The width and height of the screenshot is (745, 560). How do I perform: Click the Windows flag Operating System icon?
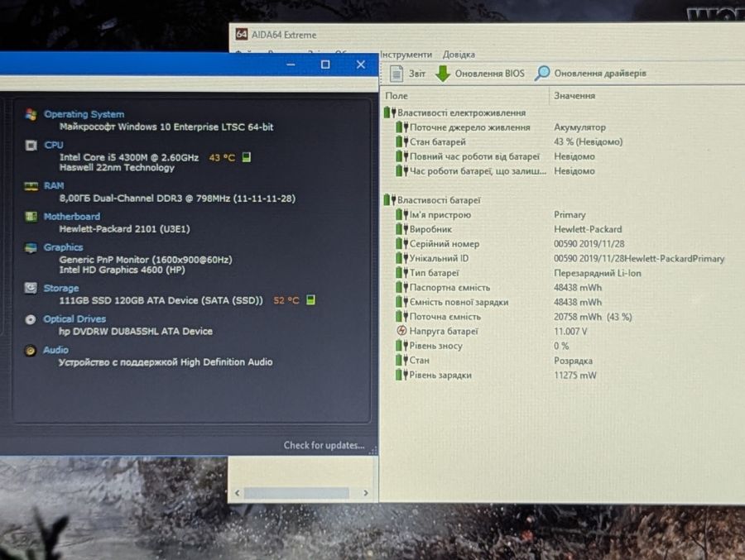[31, 114]
